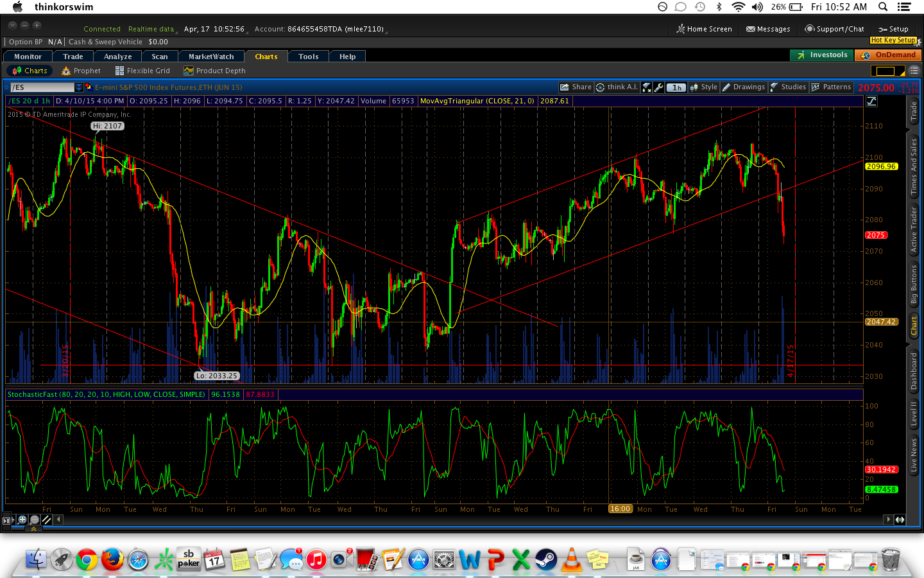
Task: Open the Trade side panel
Action: click(914, 112)
